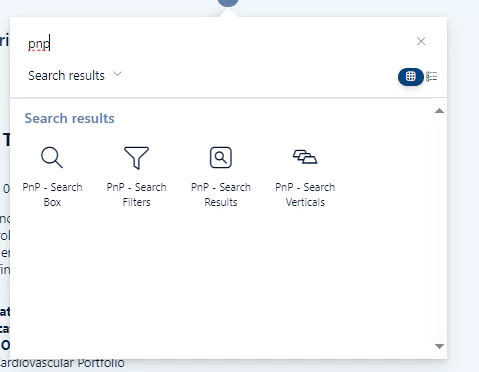
Task: Click the Search results section heading
Action: point(69,118)
